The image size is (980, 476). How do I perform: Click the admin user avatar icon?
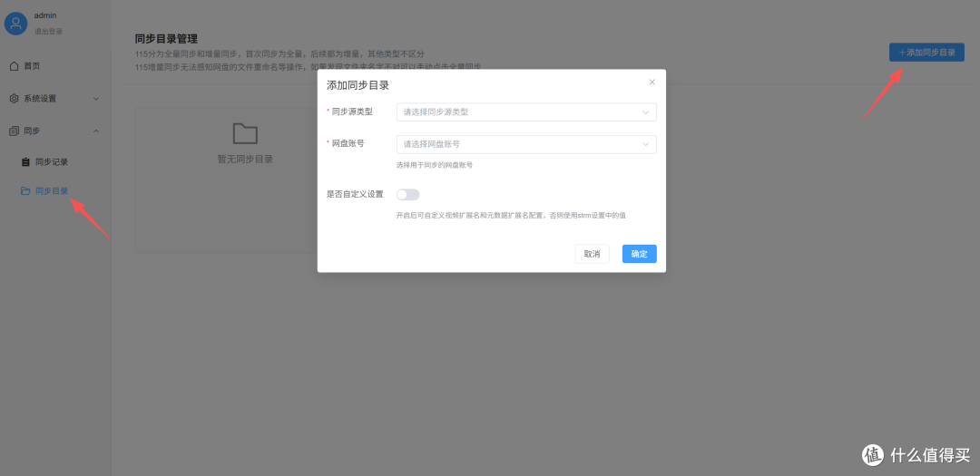pyautogui.click(x=15, y=24)
